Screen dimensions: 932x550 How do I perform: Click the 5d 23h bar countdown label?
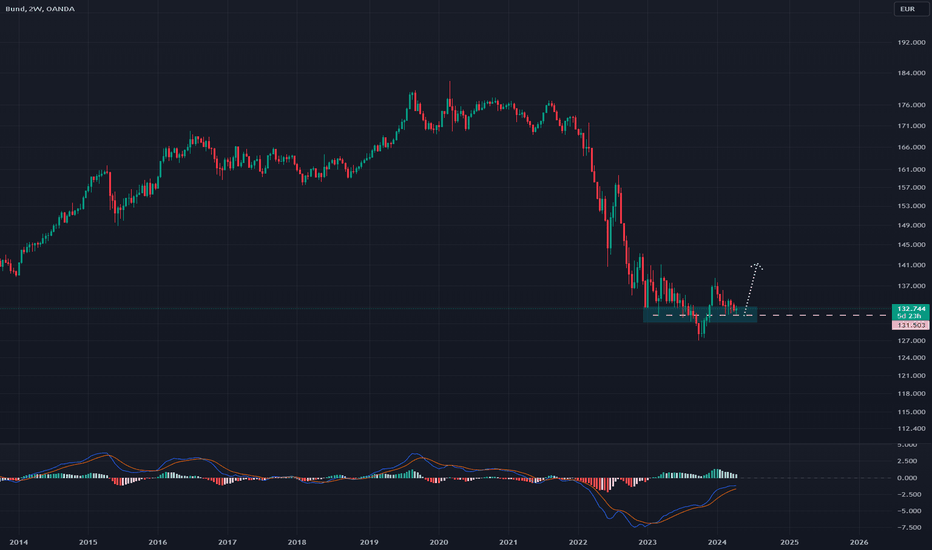[x=911, y=316]
